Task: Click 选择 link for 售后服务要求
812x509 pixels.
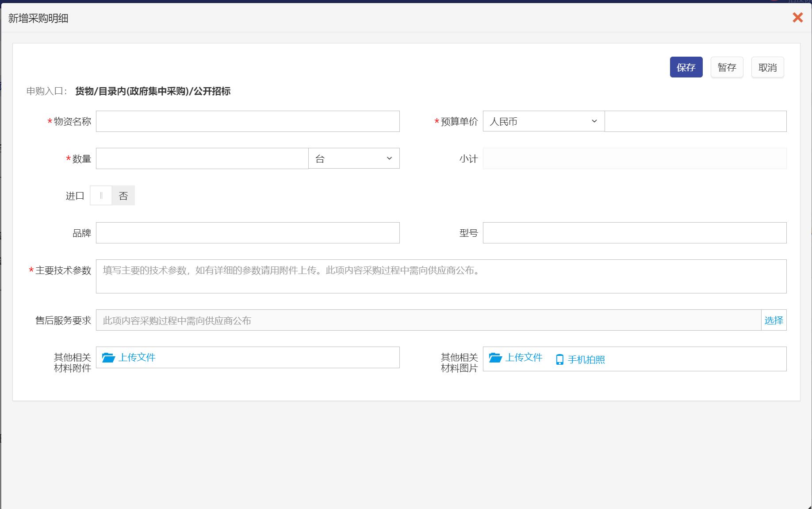Action: click(774, 320)
